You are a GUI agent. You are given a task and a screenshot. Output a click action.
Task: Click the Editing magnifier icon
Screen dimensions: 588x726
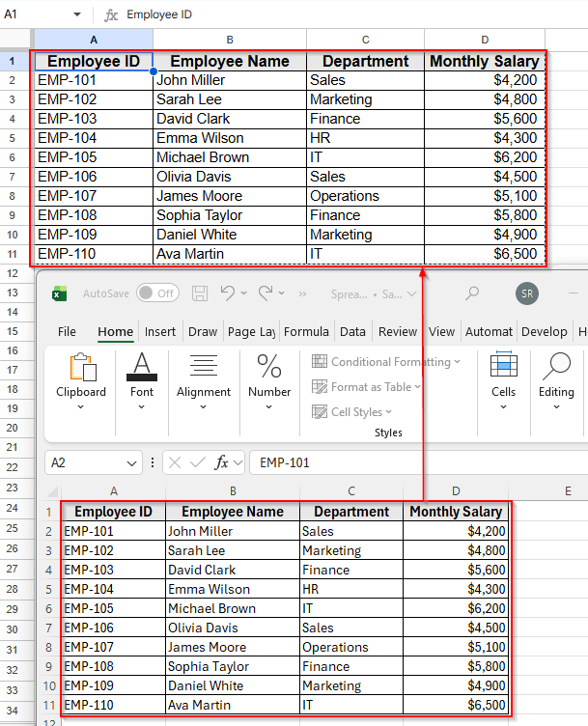click(556, 366)
